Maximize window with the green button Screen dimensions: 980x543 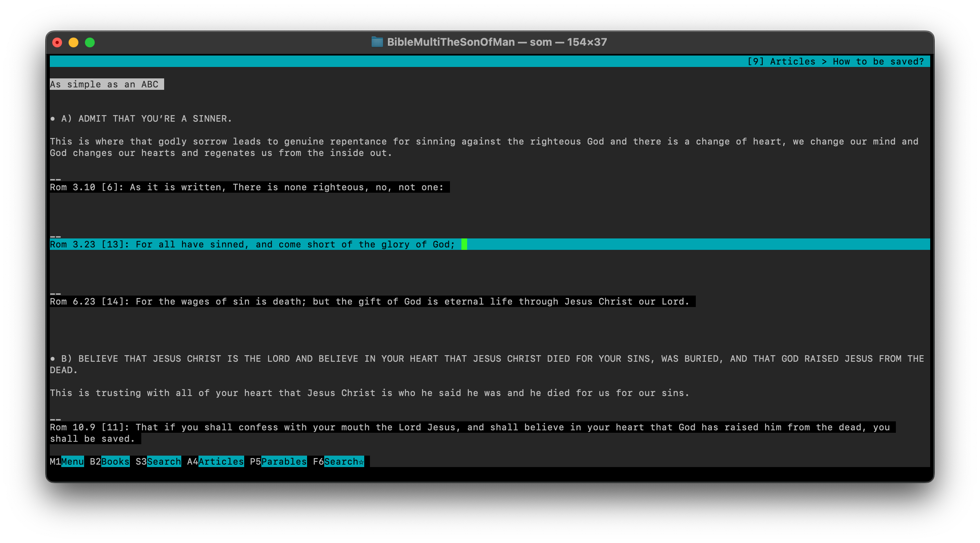pos(90,42)
